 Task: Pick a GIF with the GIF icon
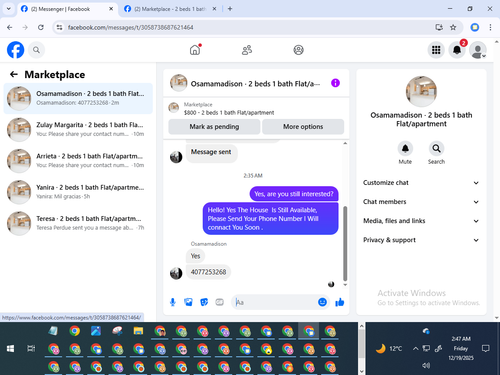(219, 302)
